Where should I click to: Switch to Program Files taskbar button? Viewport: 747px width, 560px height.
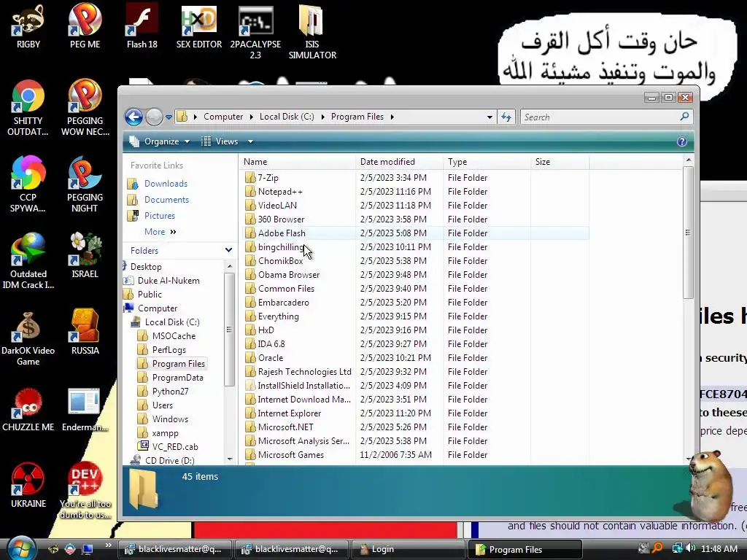click(x=525, y=549)
